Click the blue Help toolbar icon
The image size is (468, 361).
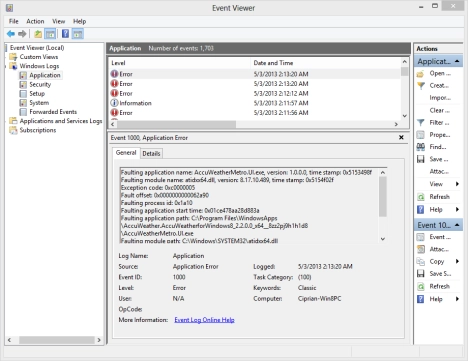click(x=65, y=34)
